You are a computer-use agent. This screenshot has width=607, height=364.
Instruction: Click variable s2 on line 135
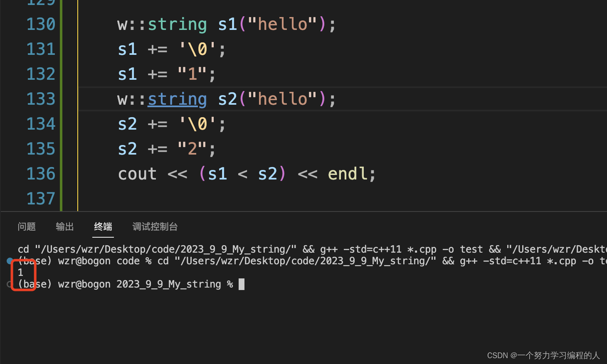point(127,149)
